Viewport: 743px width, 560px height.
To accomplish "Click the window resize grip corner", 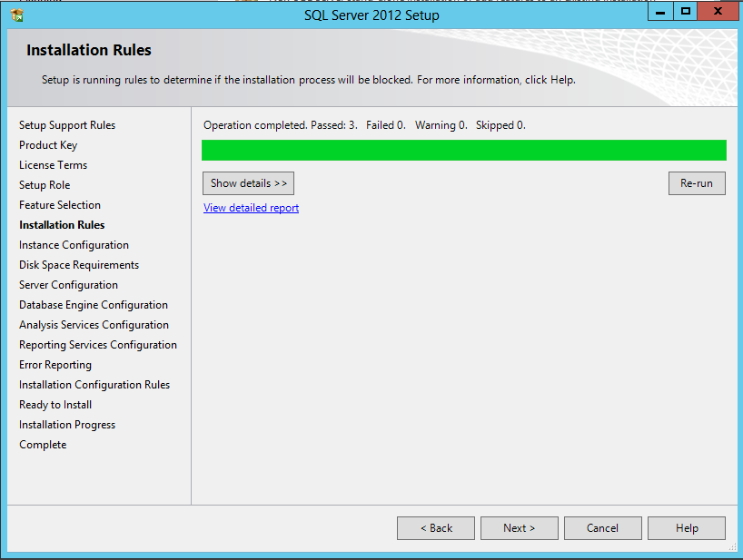I will pyautogui.click(x=733, y=547).
